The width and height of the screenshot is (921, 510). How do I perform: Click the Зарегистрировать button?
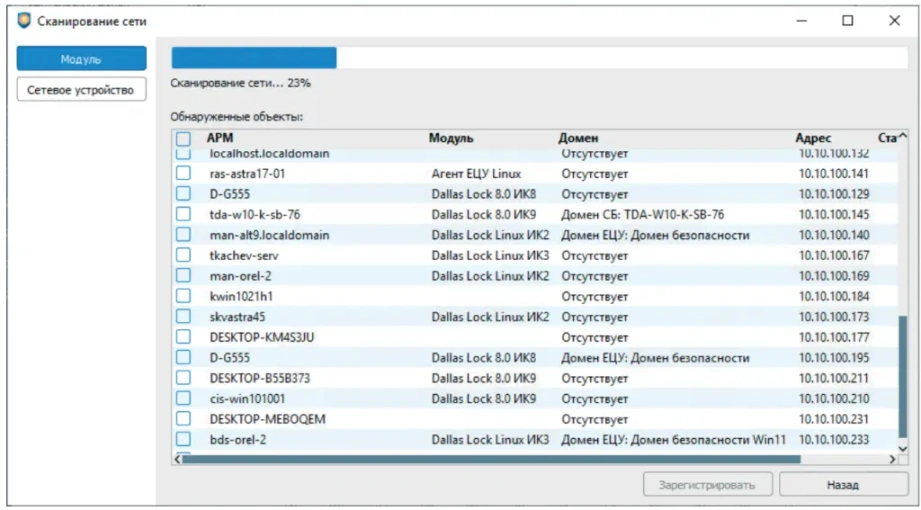707,485
